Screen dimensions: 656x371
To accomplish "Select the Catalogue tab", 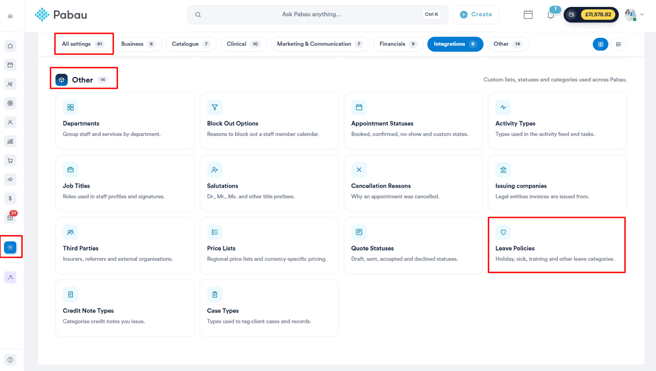I will [x=191, y=44].
